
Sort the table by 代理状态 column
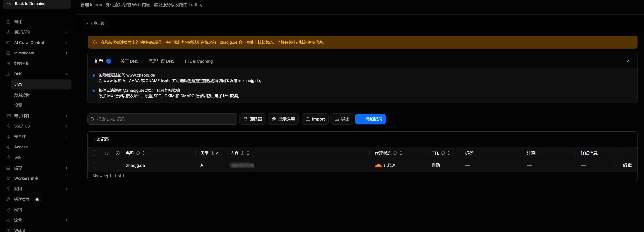pos(401,153)
